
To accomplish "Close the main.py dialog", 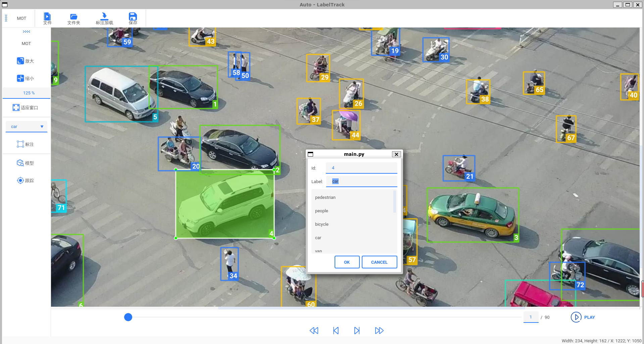I will click(396, 154).
